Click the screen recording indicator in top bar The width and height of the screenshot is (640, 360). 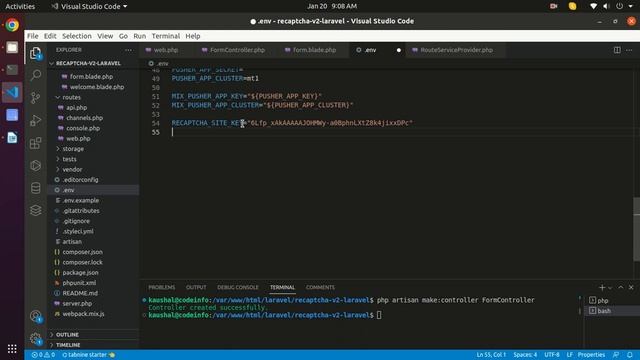point(553,6)
